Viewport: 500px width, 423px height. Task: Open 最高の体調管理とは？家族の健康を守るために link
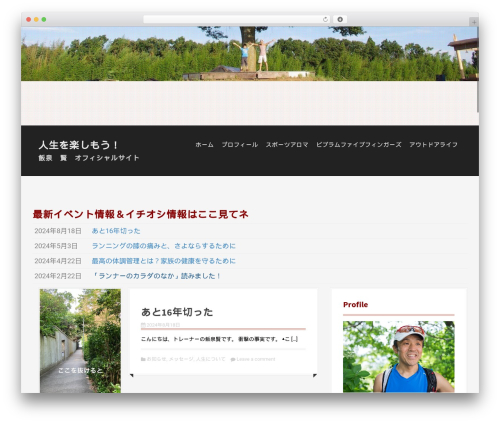click(163, 261)
